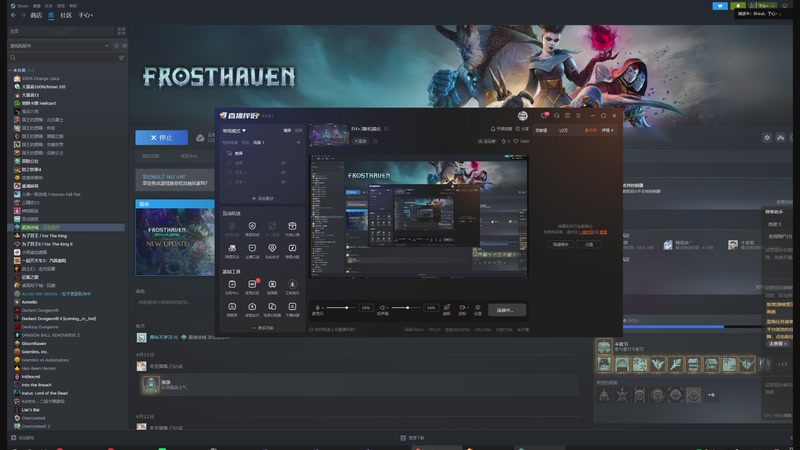Screen dimensions: 800x450
Task: Select 竖屏 portrait orientation
Action: (298, 131)
